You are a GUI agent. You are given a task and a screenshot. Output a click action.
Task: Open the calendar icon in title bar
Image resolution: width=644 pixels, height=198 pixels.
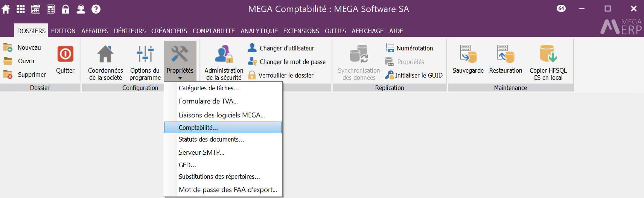(36, 9)
